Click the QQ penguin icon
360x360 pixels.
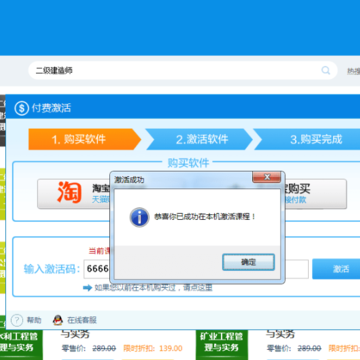tap(58, 320)
